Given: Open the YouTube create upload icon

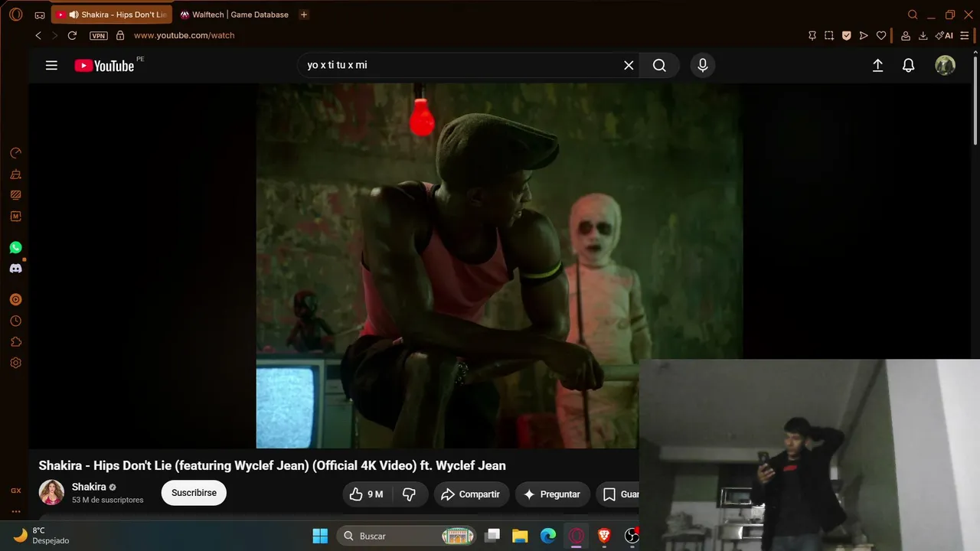Looking at the screenshot, I should click(878, 66).
